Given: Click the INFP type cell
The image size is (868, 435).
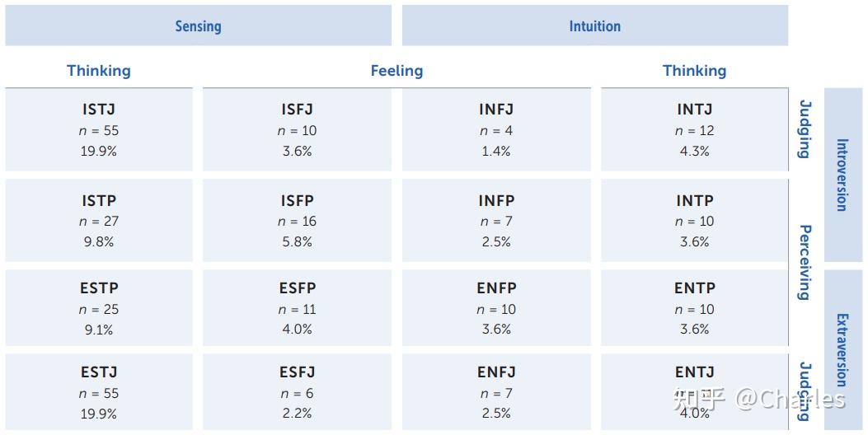Looking at the screenshot, I should [496, 220].
